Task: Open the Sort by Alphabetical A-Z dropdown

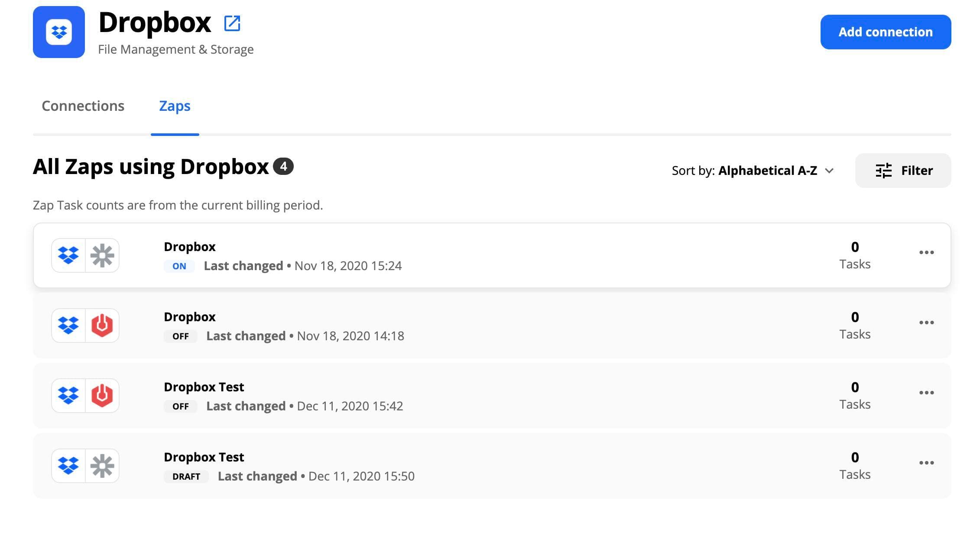Action: (753, 171)
